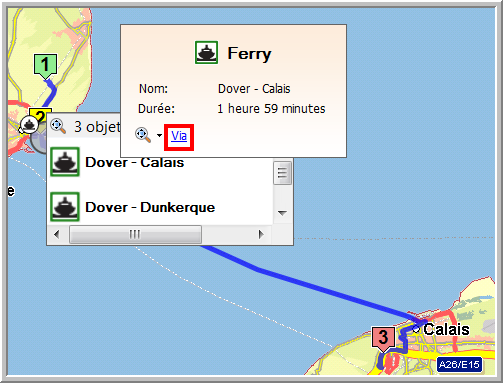The width and height of the screenshot is (503, 383).
Task: Click the red waypoint marker 3
Action: pyautogui.click(x=384, y=338)
